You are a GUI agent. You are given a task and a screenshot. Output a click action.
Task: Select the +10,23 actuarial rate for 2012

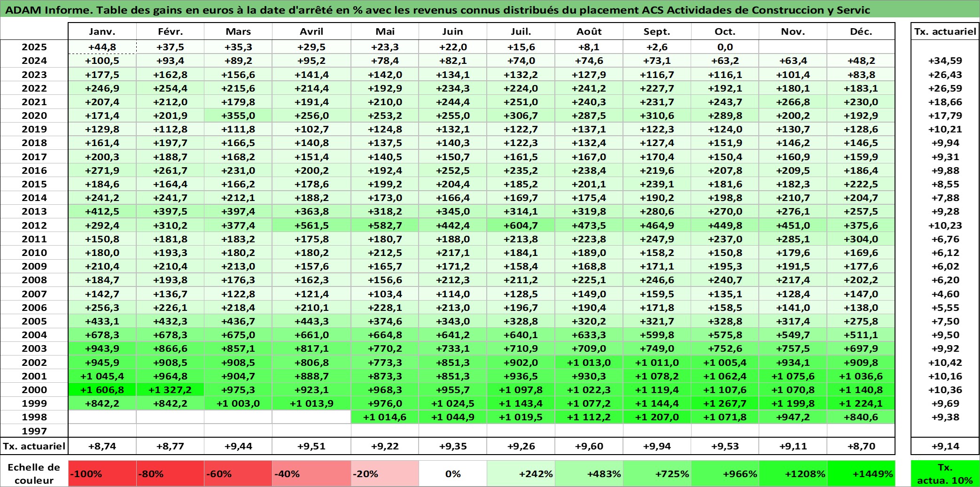(x=945, y=225)
